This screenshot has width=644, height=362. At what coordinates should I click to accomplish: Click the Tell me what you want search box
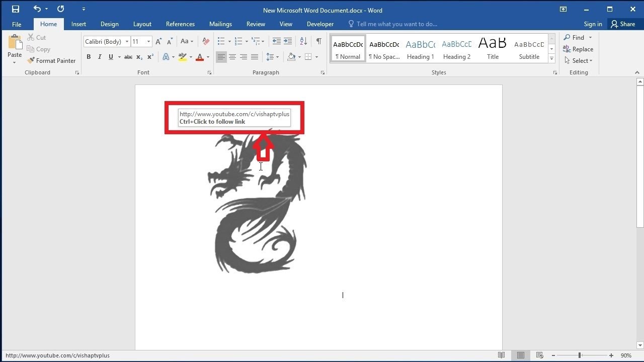click(x=392, y=24)
